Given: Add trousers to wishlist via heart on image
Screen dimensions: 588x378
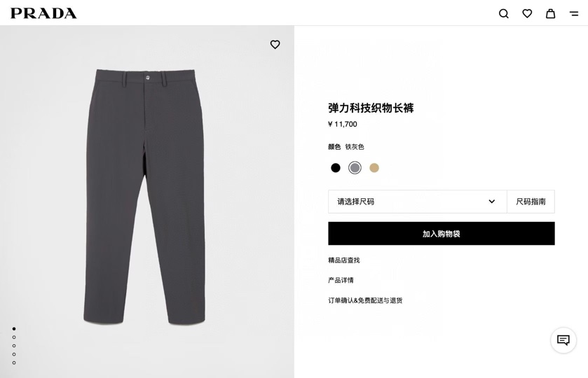Looking at the screenshot, I should [275, 45].
